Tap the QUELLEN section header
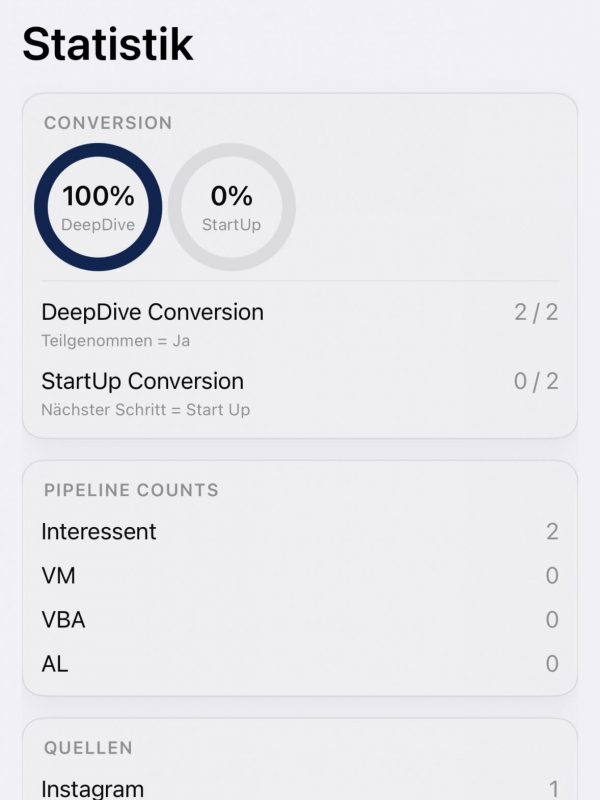 (88, 748)
